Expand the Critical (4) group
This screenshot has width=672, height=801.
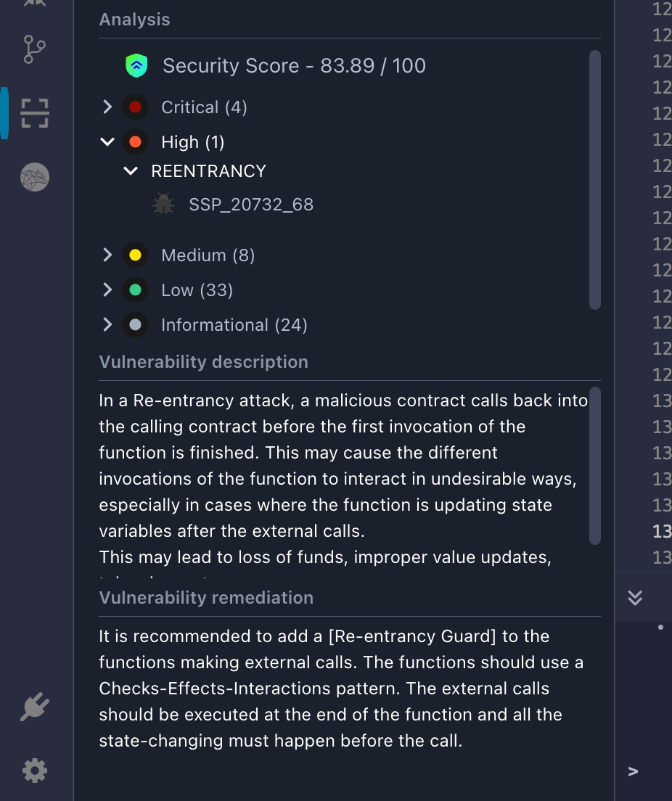(x=107, y=107)
